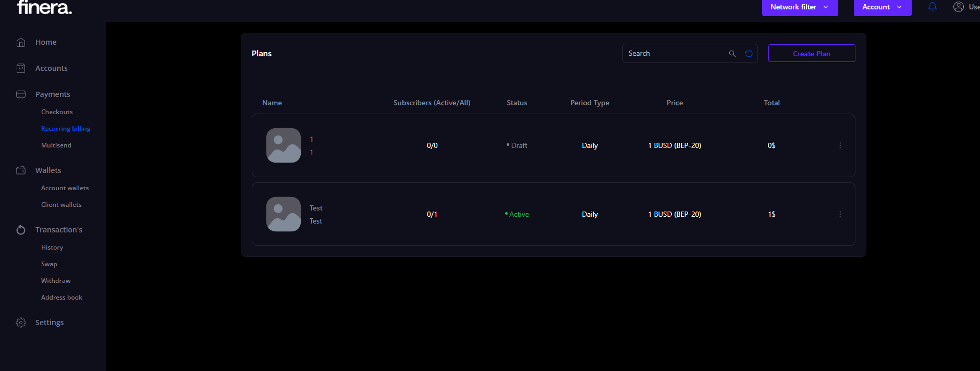This screenshot has width=980, height=371.
Task: Click the finera logo
Action: [44, 7]
